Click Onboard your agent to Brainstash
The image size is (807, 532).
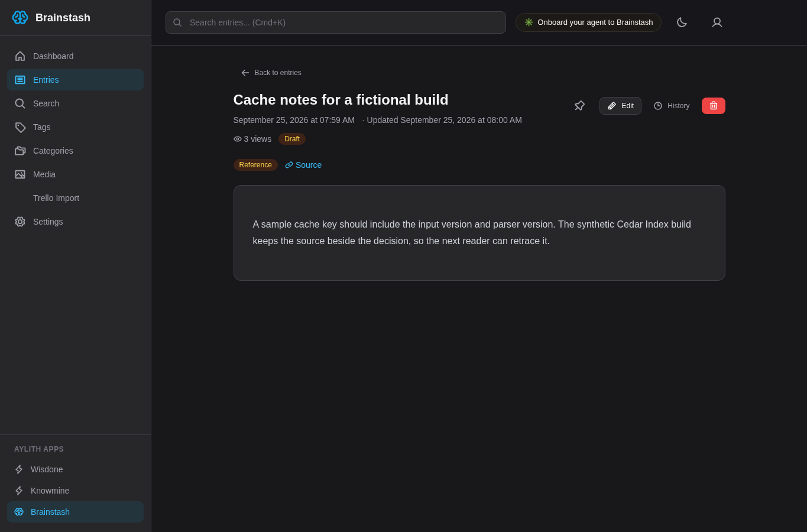588,22
